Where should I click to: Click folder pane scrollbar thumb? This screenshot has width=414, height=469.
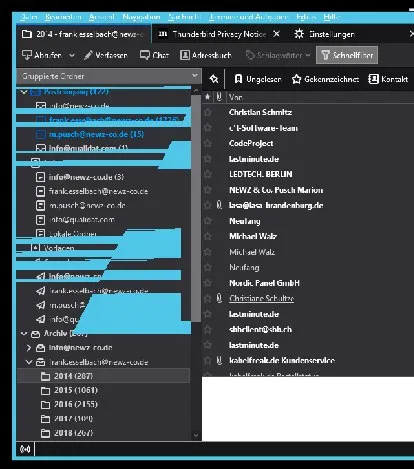pos(196,208)
